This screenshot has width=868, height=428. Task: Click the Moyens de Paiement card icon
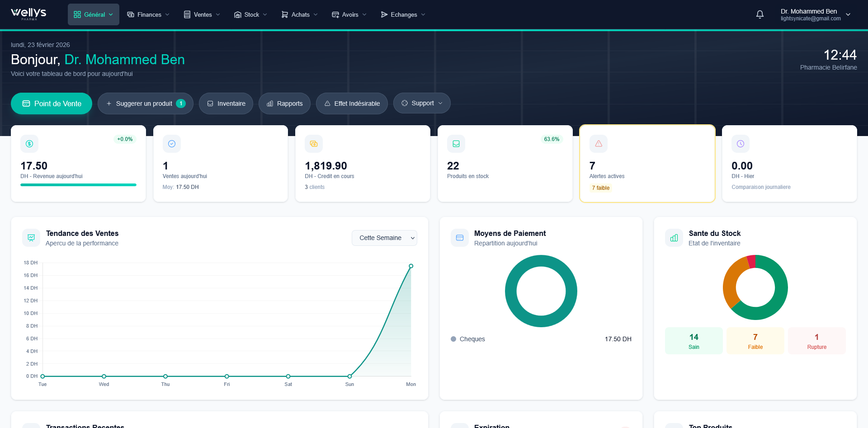click(459, 237)
